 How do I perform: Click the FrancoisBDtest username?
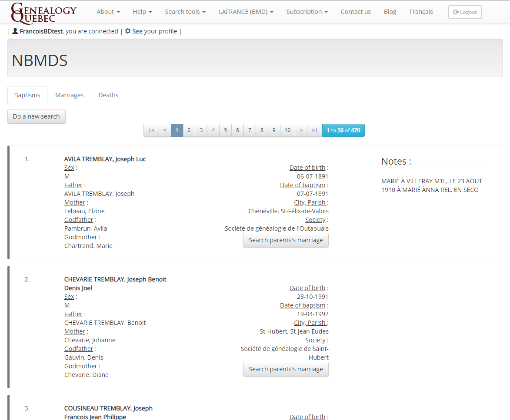pyautogui.click(x=41, y=31)
